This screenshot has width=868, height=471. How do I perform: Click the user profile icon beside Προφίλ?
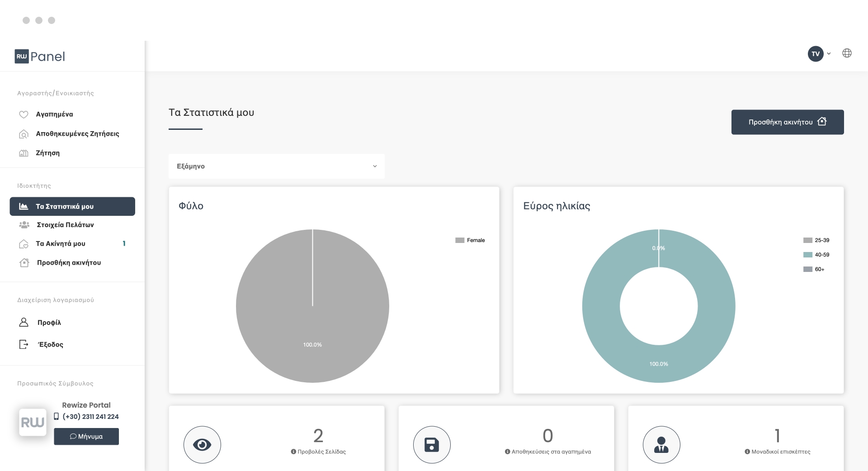[24, 322]
